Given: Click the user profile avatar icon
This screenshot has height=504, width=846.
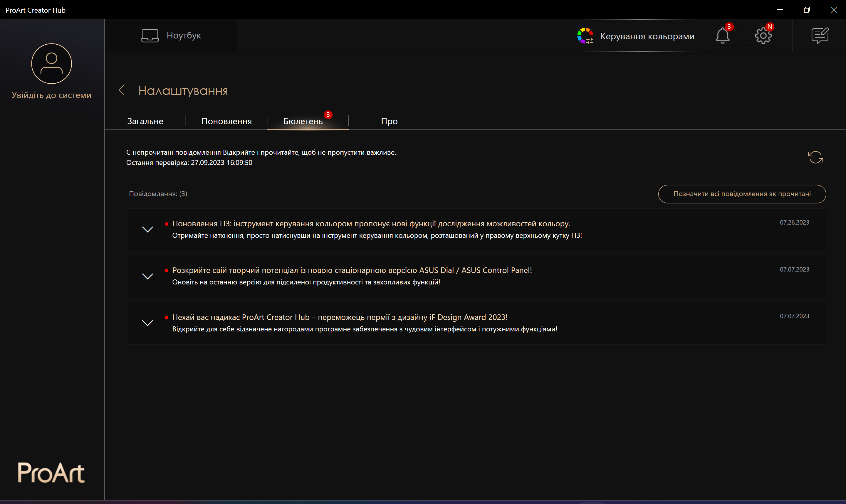Looking at the screenshot, I should (x=51, y=63).
